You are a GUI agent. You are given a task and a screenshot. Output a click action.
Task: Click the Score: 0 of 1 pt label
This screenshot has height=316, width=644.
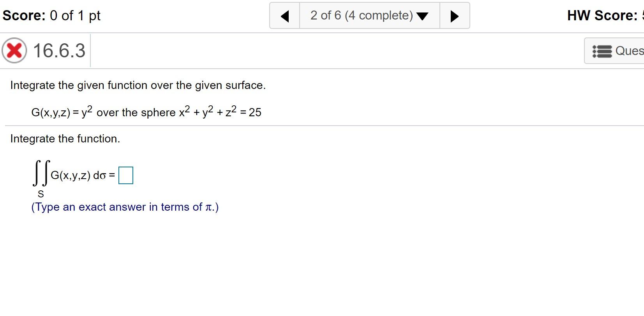tap(51, 16)
